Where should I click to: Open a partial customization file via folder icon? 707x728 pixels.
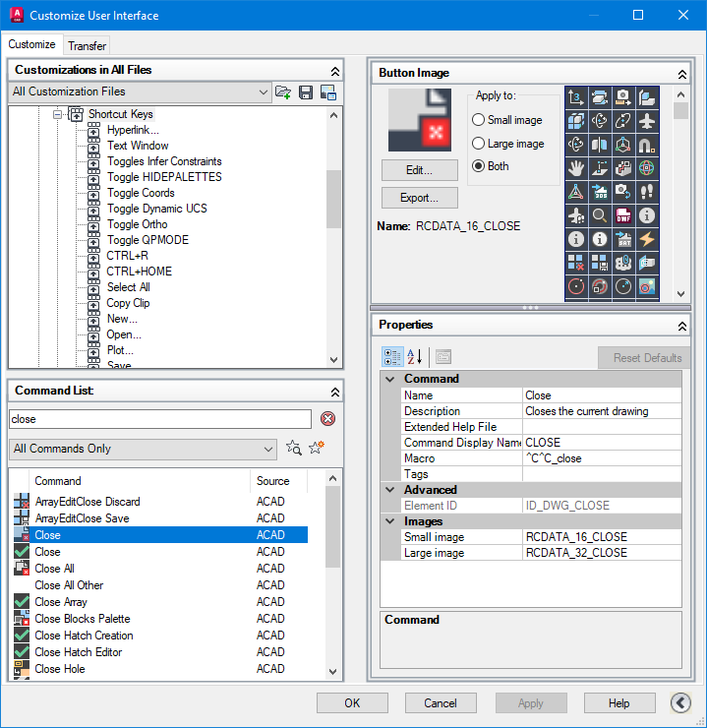283,91
